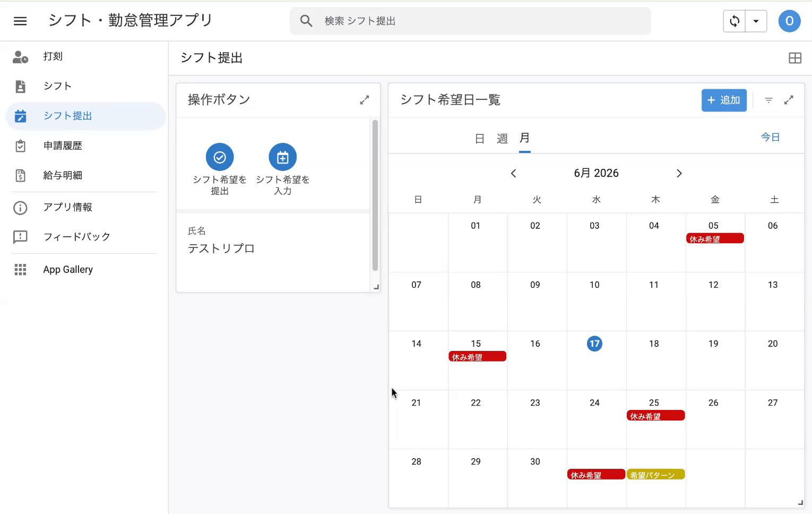The width and height of the screenshot is (812, 514).
Task: Expand the 操作ボタン panel
Action: (365, 100)
